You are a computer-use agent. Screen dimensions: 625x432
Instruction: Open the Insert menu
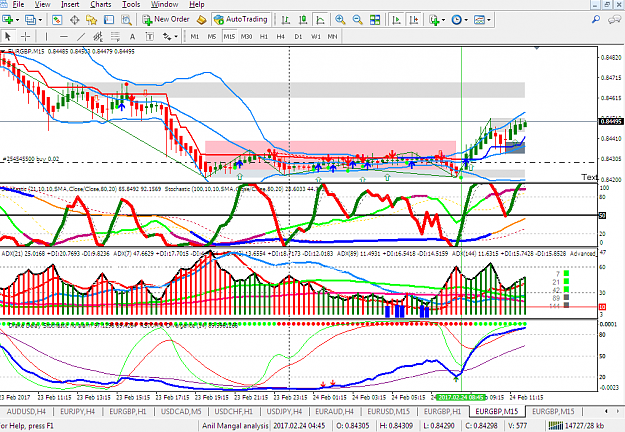(70, 5)
